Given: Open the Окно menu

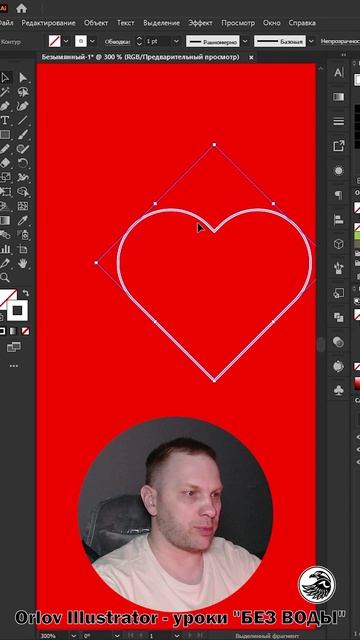Looking at the screenshot, I should [271, 23].
